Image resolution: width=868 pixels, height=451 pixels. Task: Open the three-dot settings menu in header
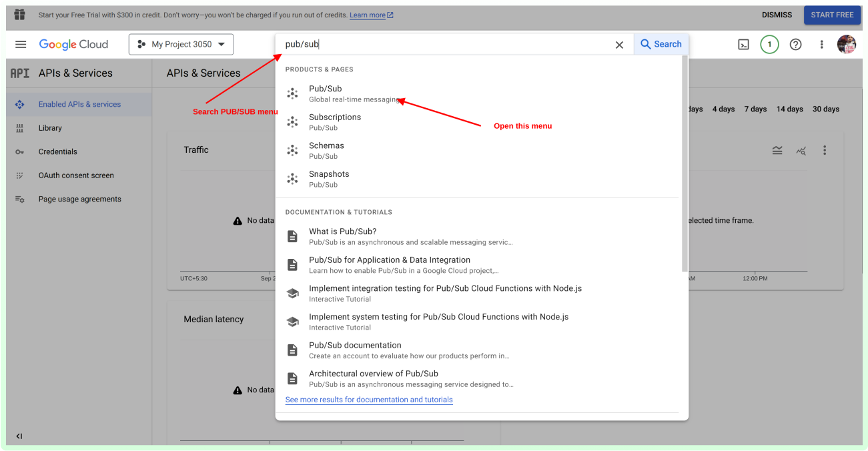click(821, 45)
